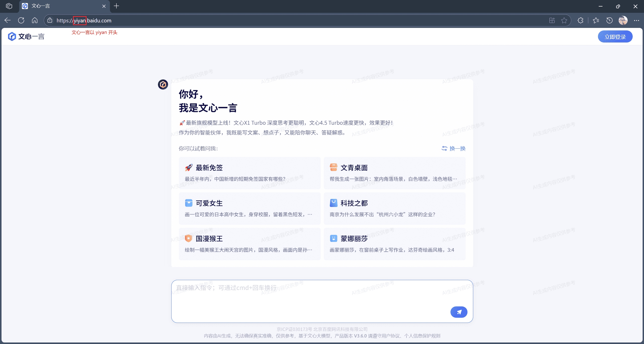The width and height of the screenshot is (644, 344).
Task: Minimize the browser window
Action: click(600, 6)
